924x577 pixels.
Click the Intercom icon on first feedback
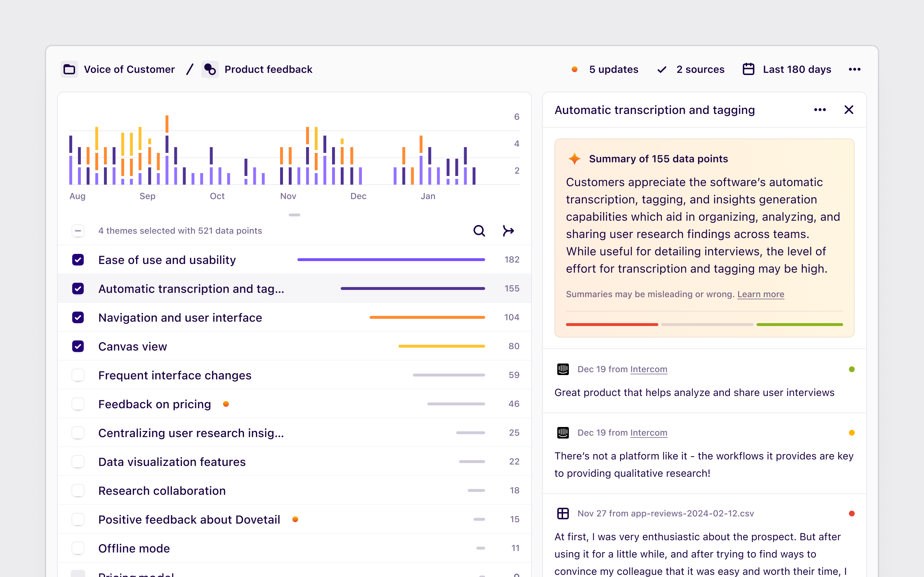coord(563,369)
